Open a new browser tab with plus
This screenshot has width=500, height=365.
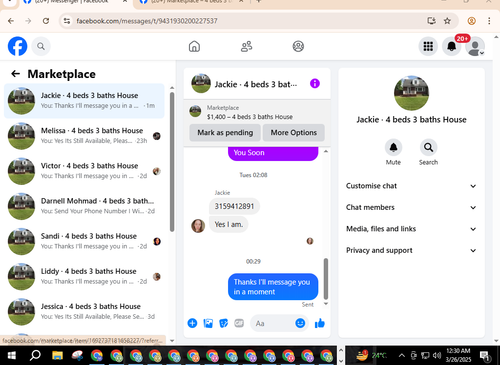259,2
